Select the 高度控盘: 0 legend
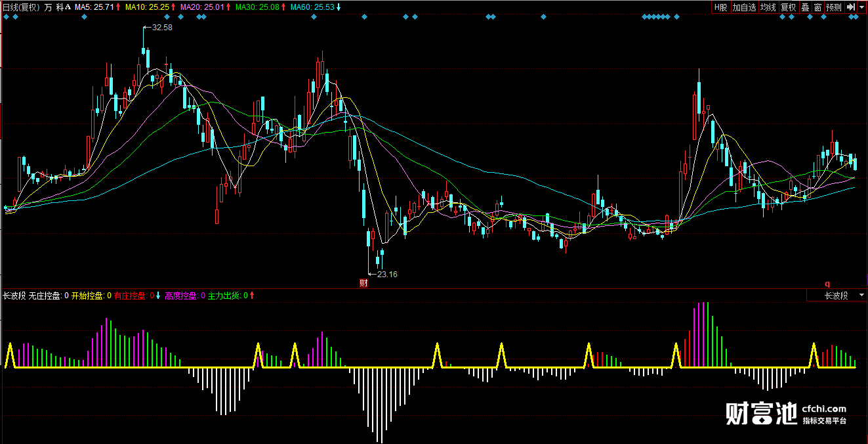Image resolution: width=868 pixels, height=444 pixels. pyautogui.click(x=185, y=296)
